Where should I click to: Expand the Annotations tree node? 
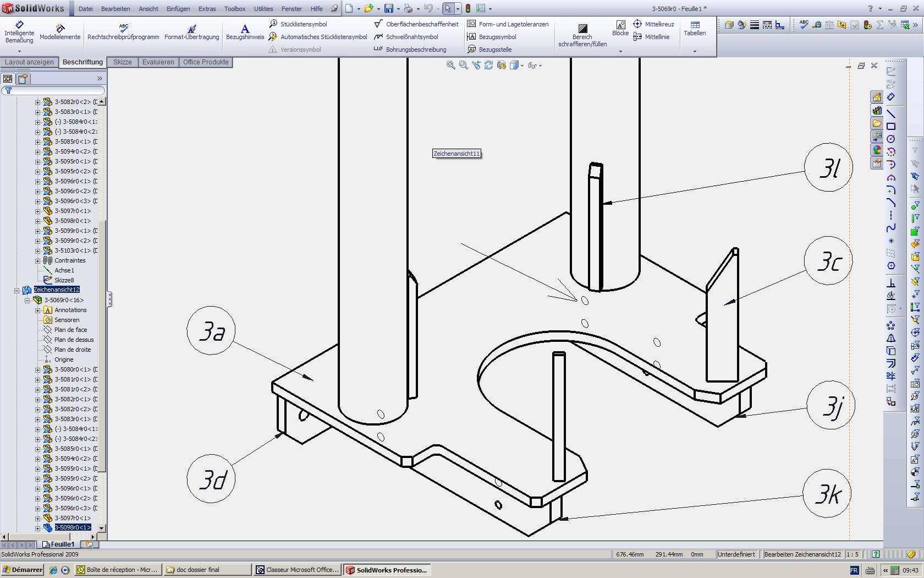click(37, 310)
